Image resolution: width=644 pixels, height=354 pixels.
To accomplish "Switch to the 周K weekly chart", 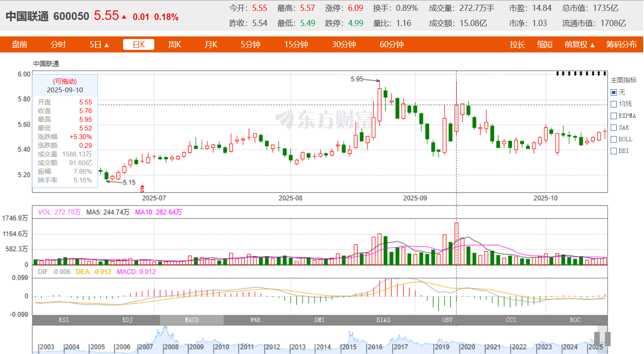I will pyautogui.click(x=175, y=45).
